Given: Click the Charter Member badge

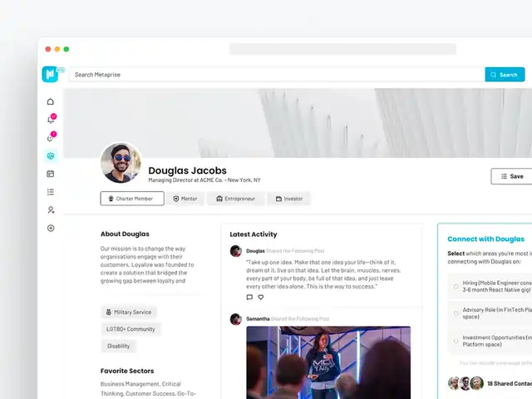Looking at the screenshot, I should (x=132, y=199).
